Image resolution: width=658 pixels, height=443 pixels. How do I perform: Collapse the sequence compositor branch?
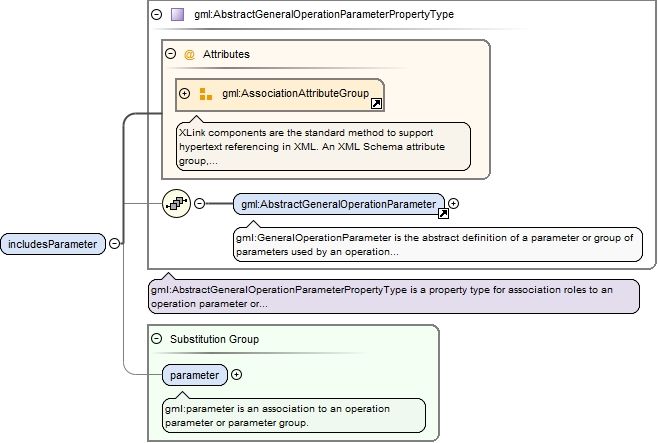click(x=200, y=203)
